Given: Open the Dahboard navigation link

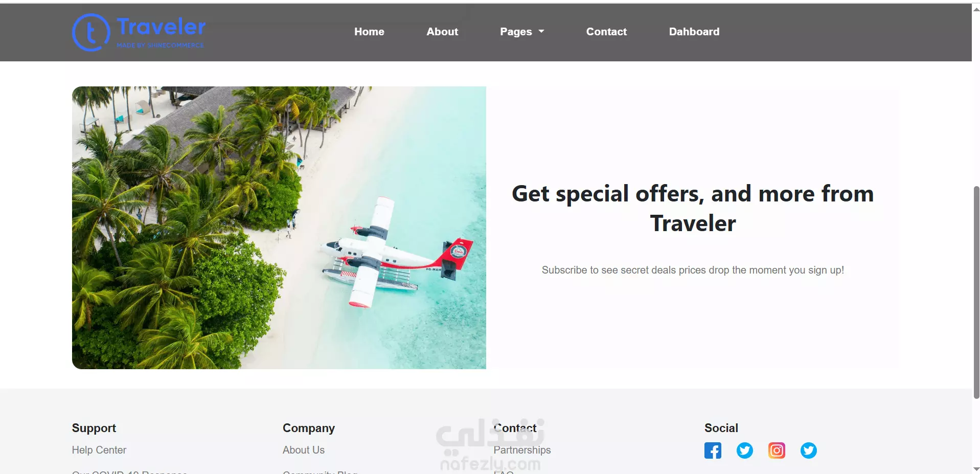Looking at the screenshot, I should (694, 32).
